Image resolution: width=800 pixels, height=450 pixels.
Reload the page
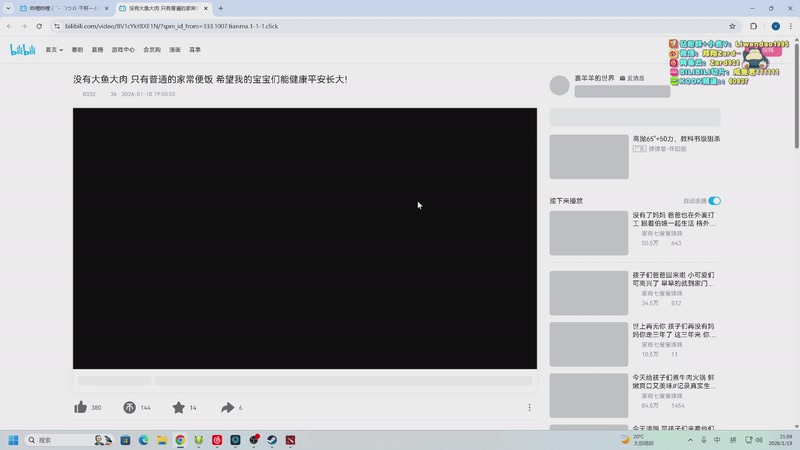point(39,26)
